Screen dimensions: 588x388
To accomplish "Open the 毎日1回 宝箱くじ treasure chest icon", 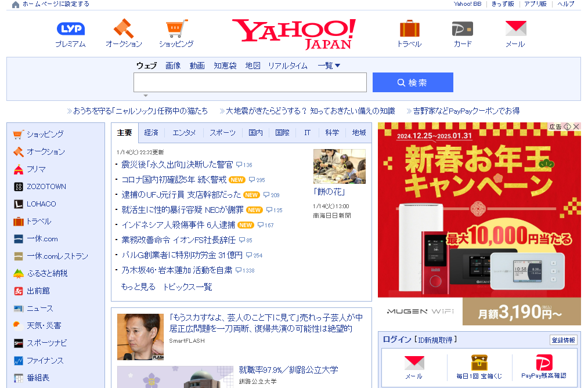I will (479, 362).
